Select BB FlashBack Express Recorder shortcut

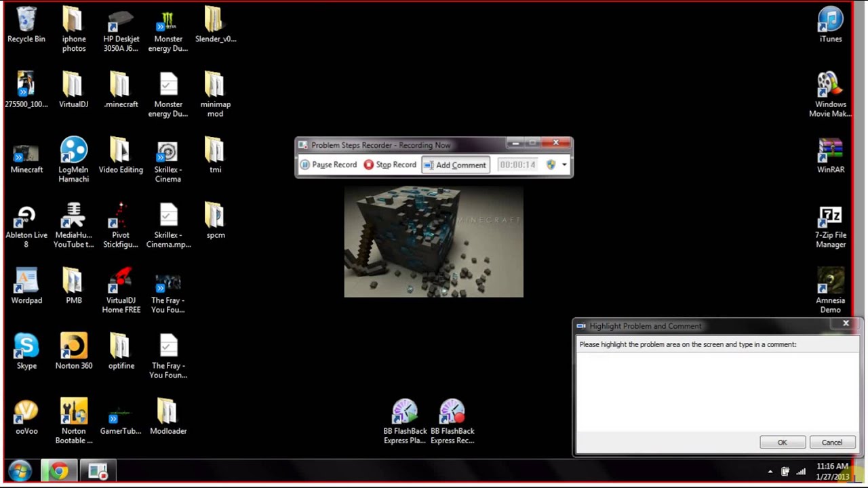[452, 422]
